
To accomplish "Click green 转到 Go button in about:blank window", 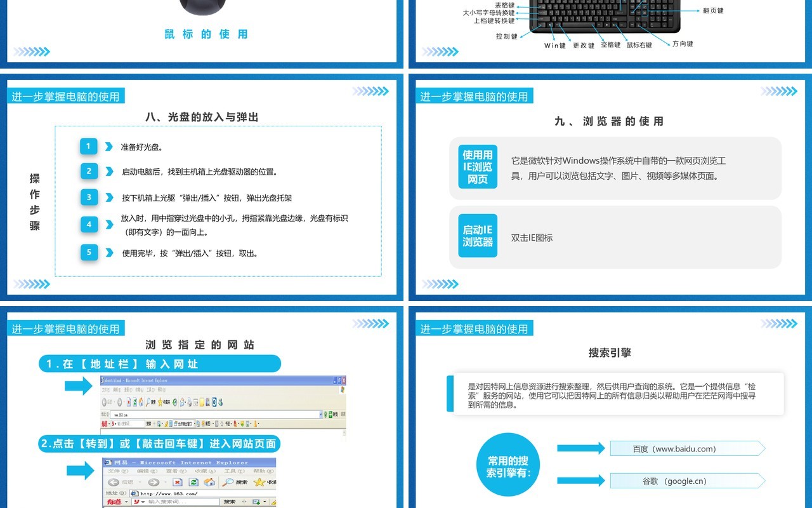I will pos(331,414).
